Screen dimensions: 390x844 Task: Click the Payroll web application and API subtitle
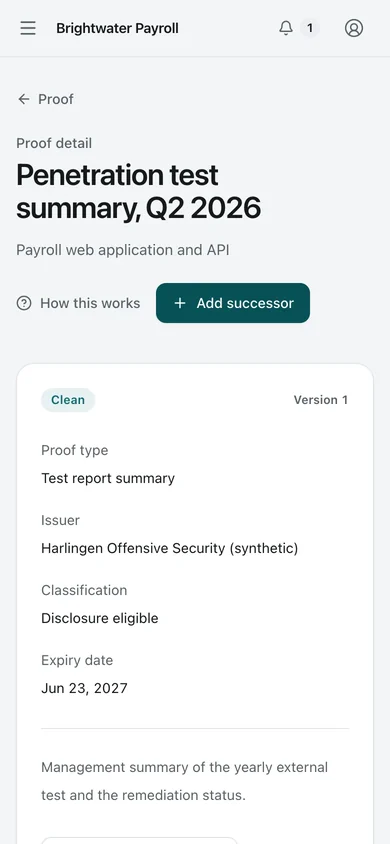[123, 250]
